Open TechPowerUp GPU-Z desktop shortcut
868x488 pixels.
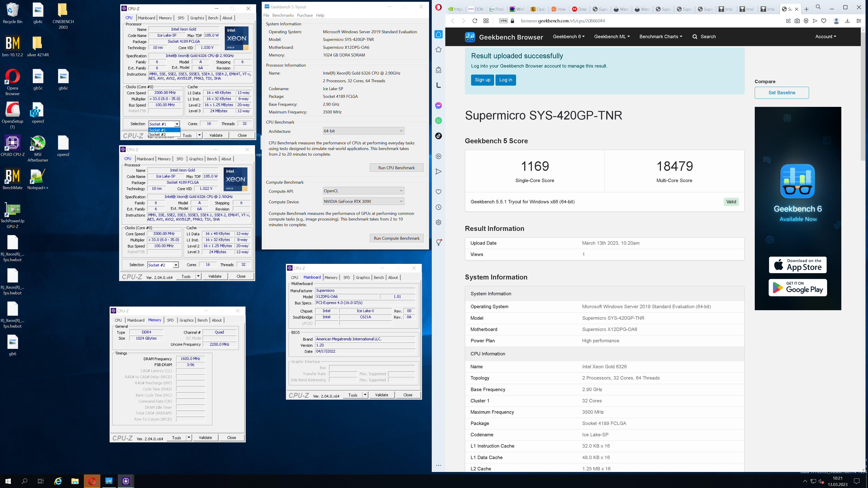(12, 215)
